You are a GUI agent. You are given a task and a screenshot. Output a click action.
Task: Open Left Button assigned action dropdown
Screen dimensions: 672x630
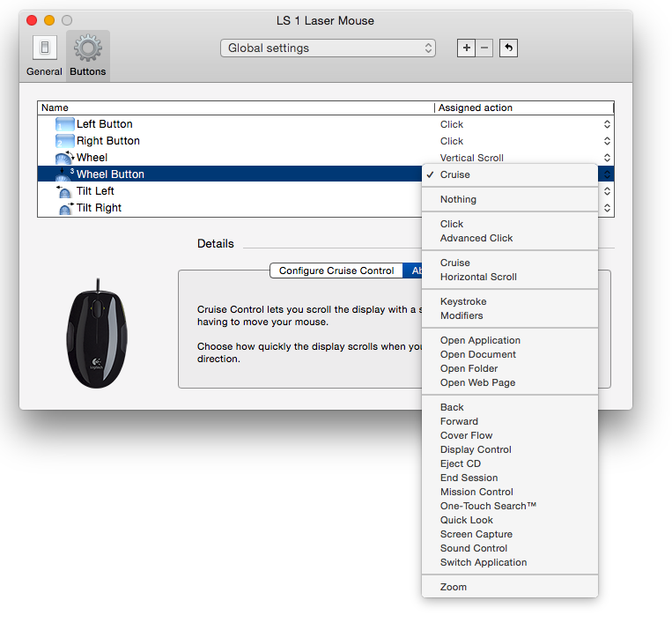607,124
